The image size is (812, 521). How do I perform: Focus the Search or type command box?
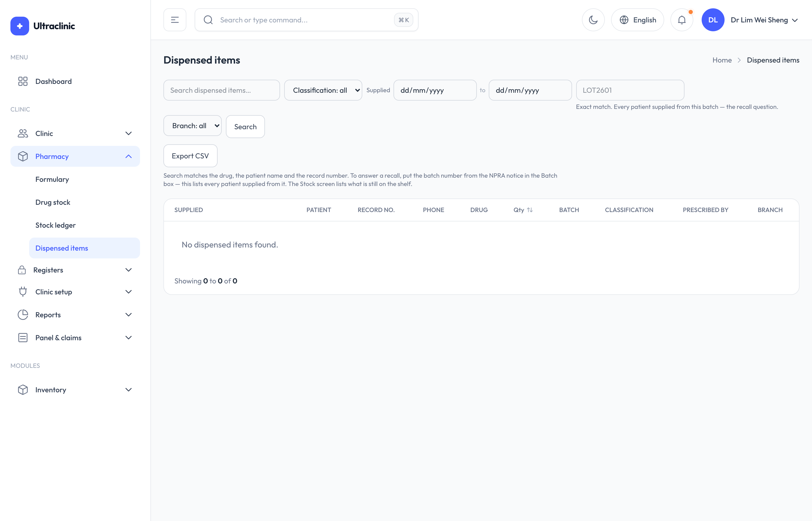(x=307, y=20)
